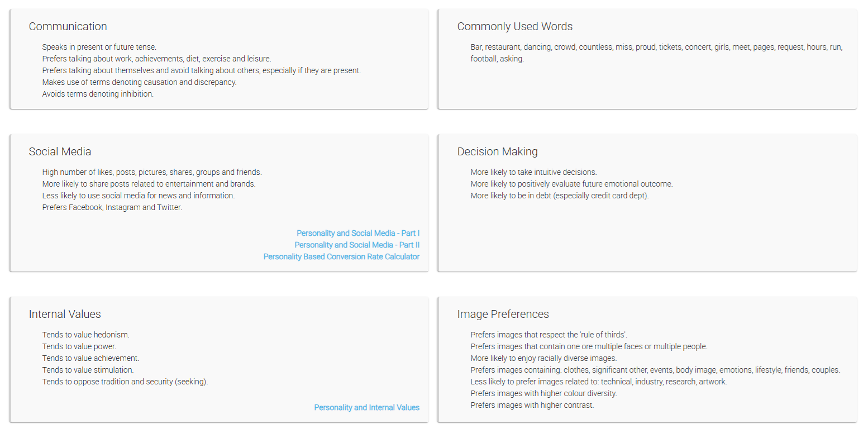Select the Commonly Used Words heading
The width and height of the screenshot is (868, 433).
(x=514, y=26)
